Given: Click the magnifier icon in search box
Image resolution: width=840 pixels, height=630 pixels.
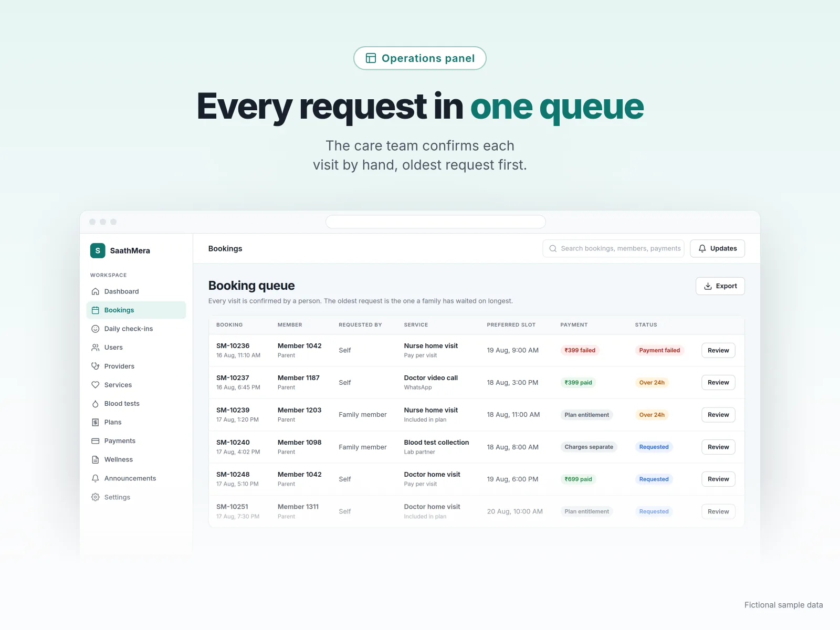Looking at the screenshot, I should [553, 248].
